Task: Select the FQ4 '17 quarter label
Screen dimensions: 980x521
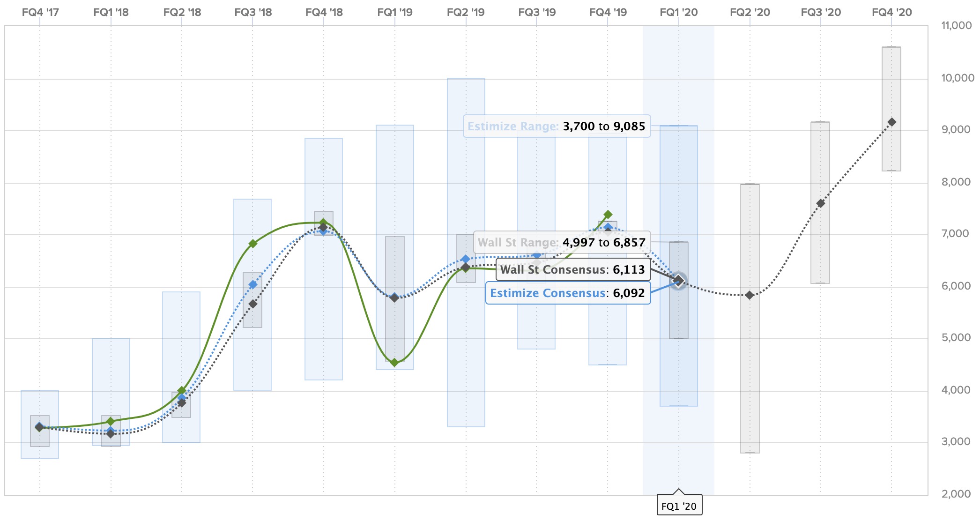Action: pos(40,12)
